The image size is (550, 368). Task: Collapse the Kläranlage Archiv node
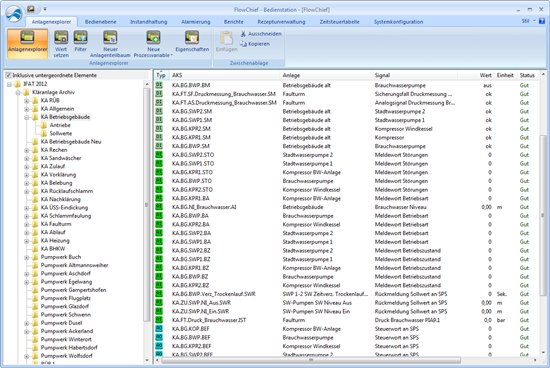point(18,93)
